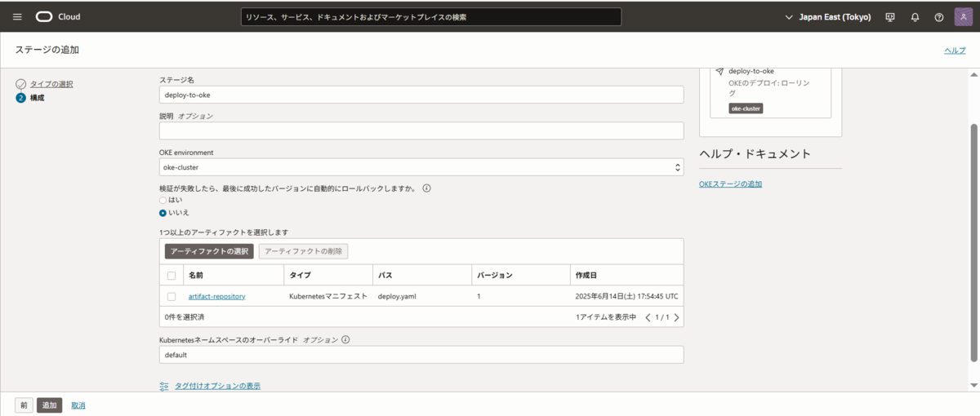The width and height of the screenshot is (980, 416).
Task: Click the creation date '2025年6月14日' cell
Action: (x=626, y=296)
